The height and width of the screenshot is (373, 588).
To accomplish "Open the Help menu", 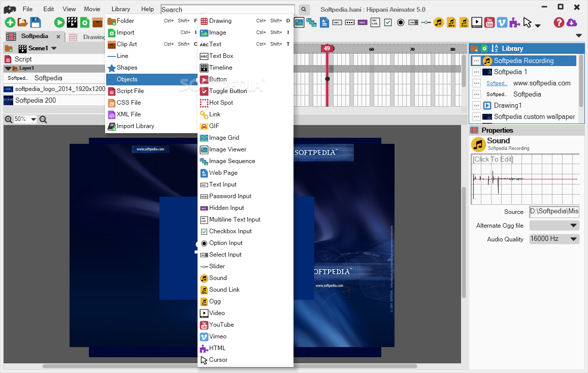I will coord(147,9).
